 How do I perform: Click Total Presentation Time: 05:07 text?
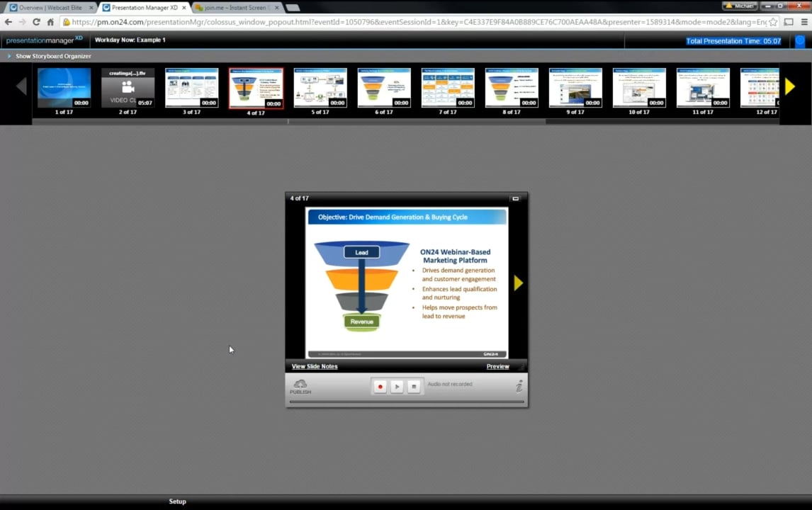[733, 41]
